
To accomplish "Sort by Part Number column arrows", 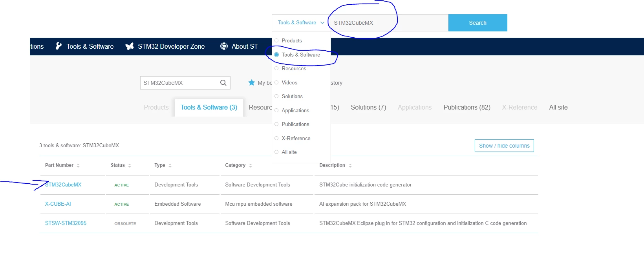I will point(78,166).
